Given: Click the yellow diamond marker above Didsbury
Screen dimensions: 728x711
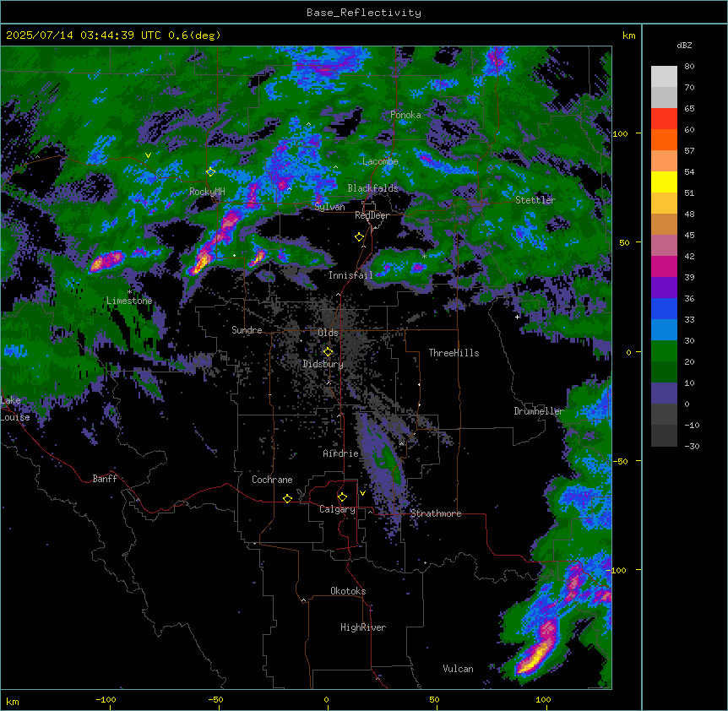Looking at the screenshot, I should (329, 352).
